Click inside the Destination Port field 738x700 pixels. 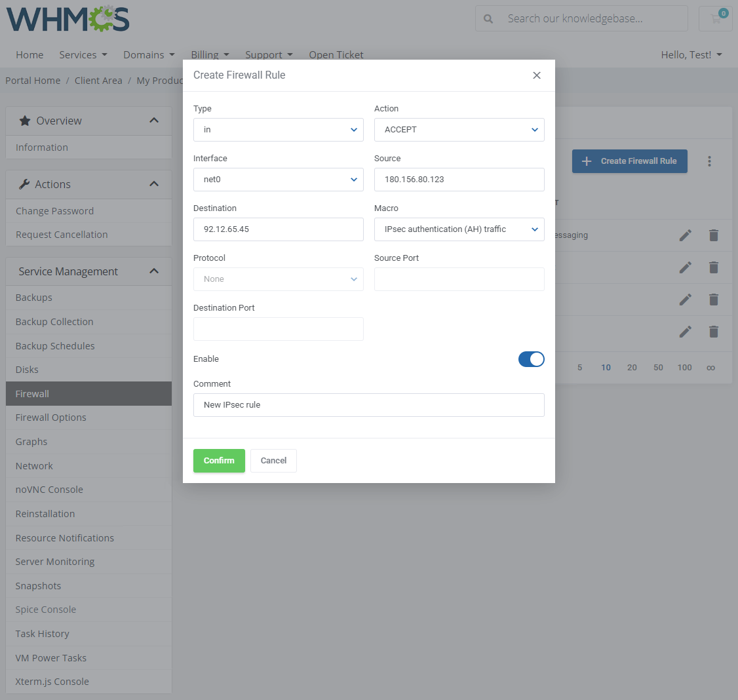coord(278,328)
